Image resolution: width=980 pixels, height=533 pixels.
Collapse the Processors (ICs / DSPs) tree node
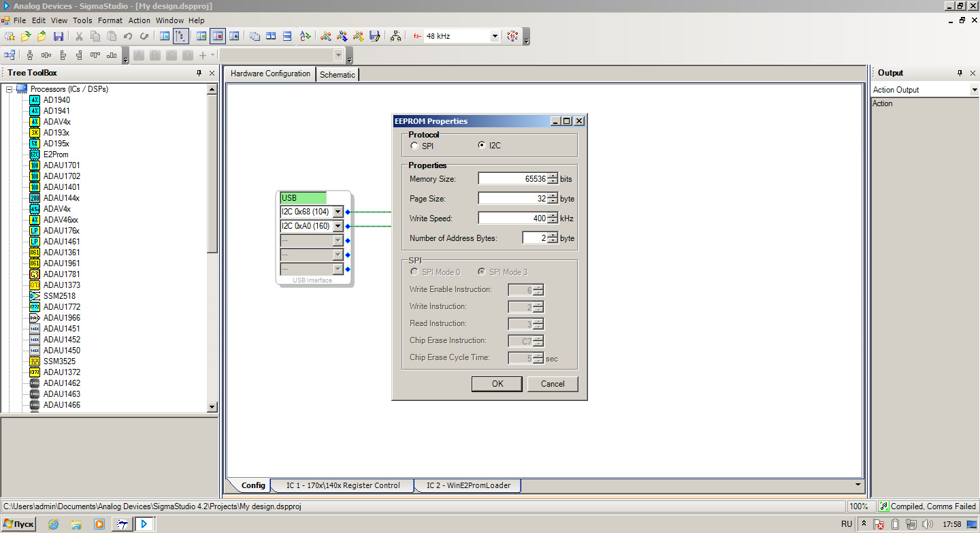click(x=10, y=89)
